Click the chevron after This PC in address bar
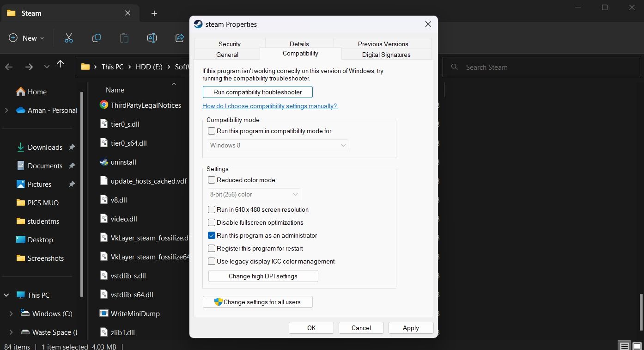This screenshot has width=644, height=350. 130,67
